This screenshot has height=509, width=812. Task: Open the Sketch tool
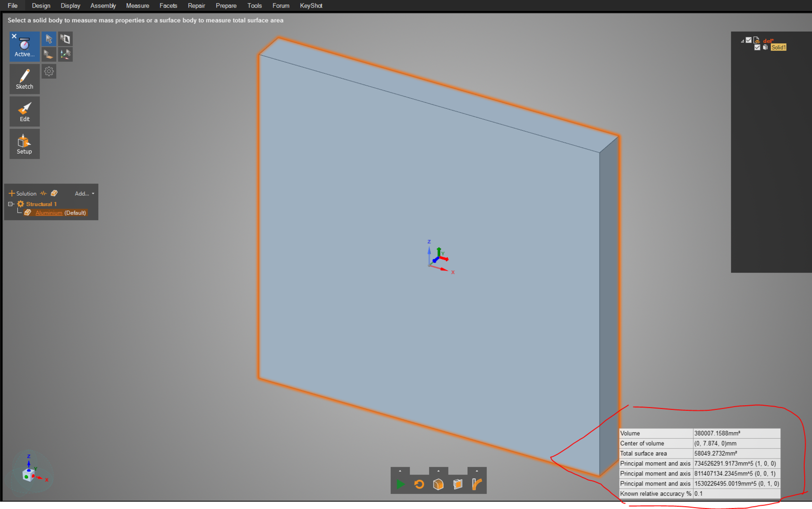coord(25,79)
